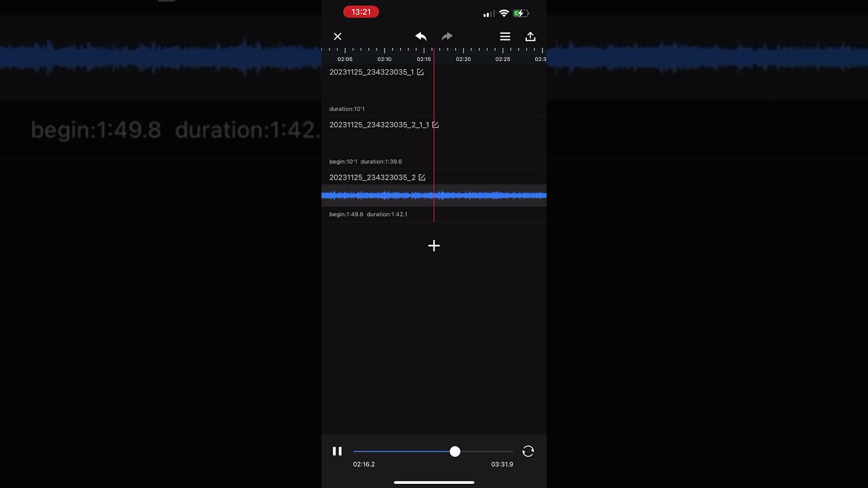Tap the 02:20 mark on ruler
The height and width of the screenshot is (488, 868).
(x=463, y=59)
